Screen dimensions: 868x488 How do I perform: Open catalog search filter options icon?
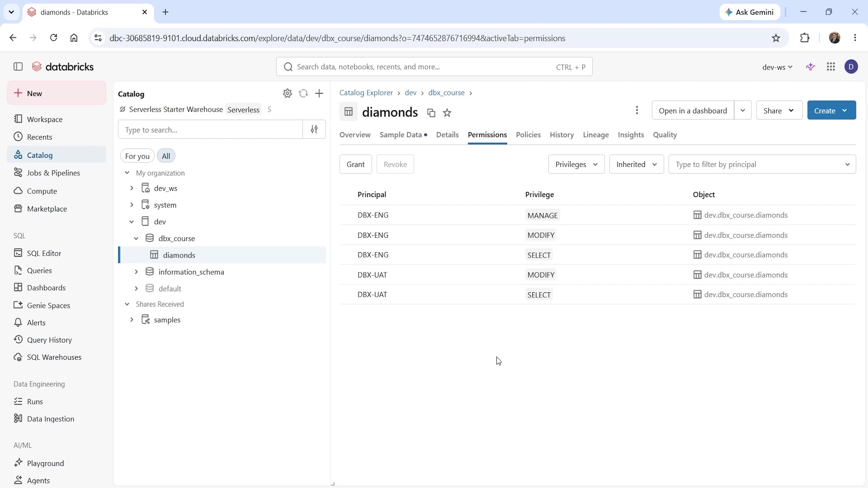pyautogui.click(x=314, y=130)
